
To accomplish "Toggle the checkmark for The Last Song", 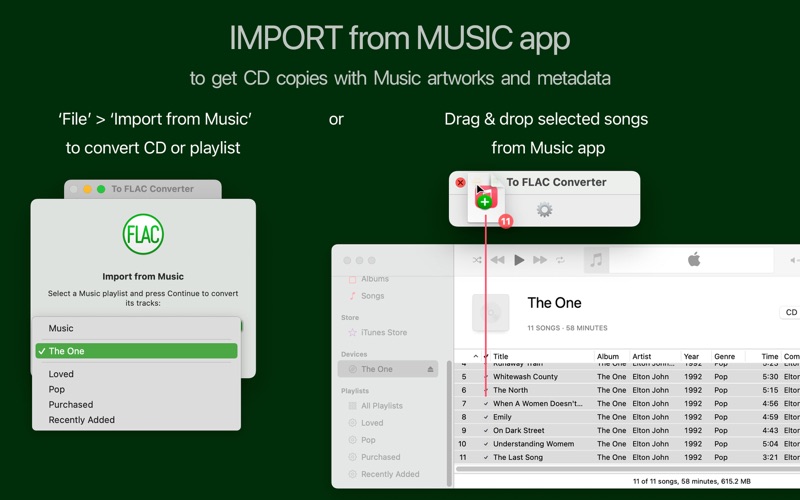I will coord(486,458).
